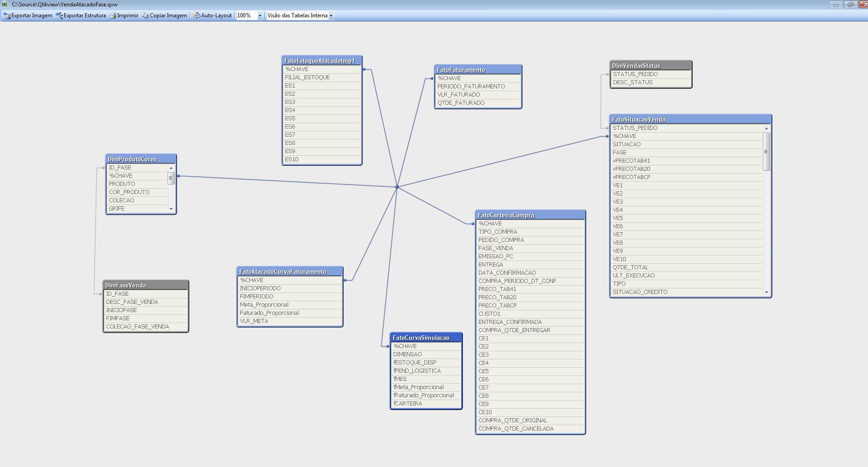Click SITUACAO field in FatoSituacaoVenda
This screenshot has width=868, height=467.
coord(686,144)
